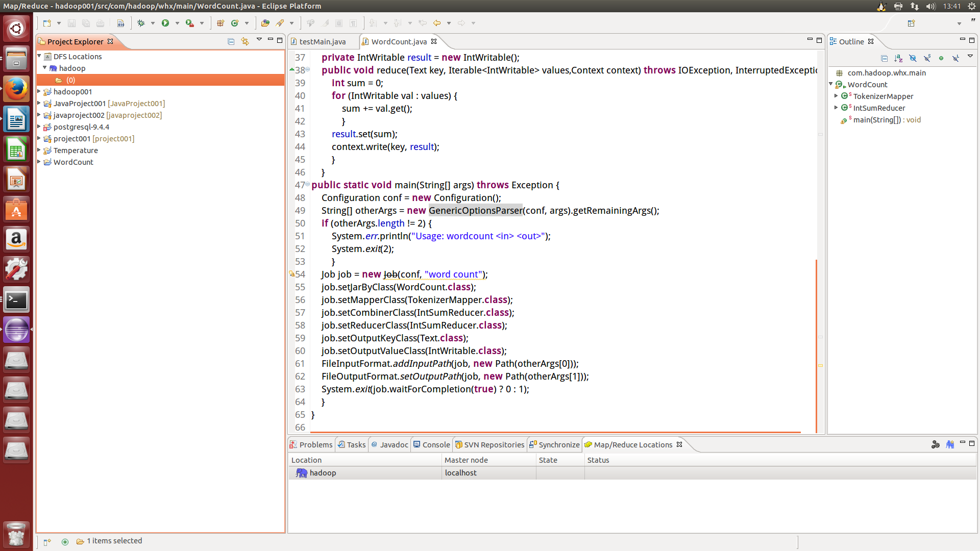Open the SVN Repositories tab
Viewport: 980px width, 551px height.
click(489, 444)
